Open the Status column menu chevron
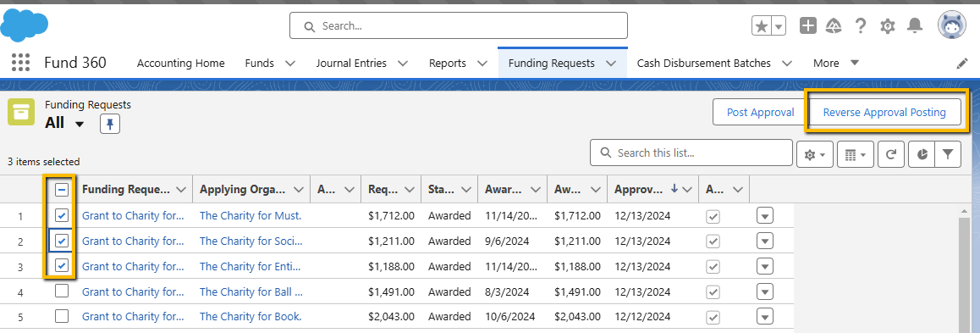This screenshot has width=980, height=333. [465, 190]
